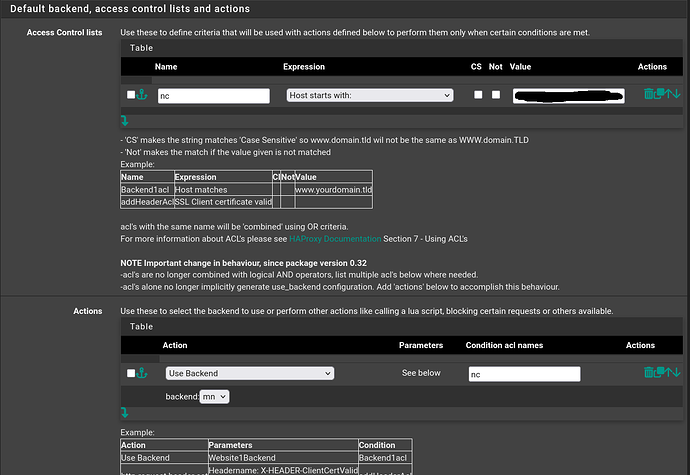Add a new ACL row below the table
This screenshot has height=475, width=690.
(x=125, y=119)
